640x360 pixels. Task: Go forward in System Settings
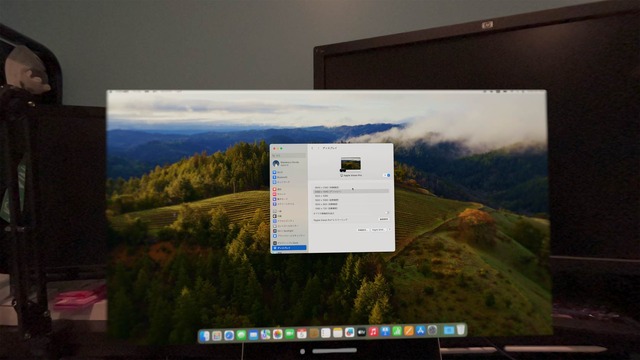click(x=318, y=148)
